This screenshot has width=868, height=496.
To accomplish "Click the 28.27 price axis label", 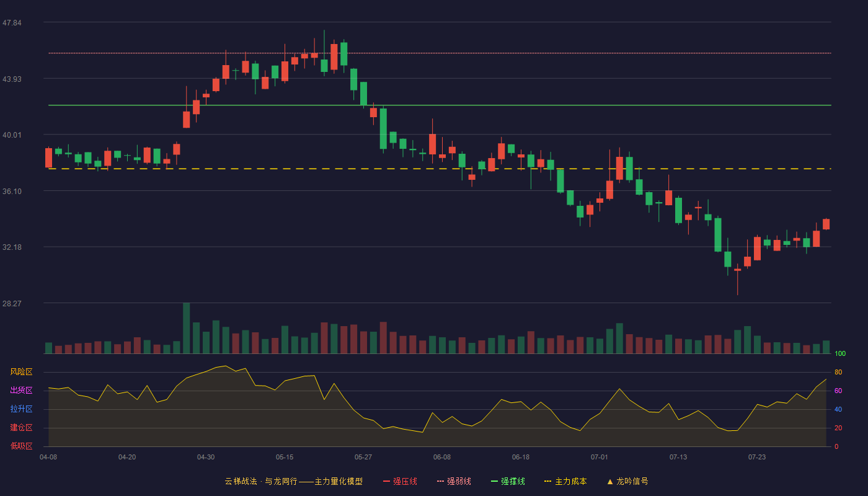I will pyautogui.click(x=12, y=304).
